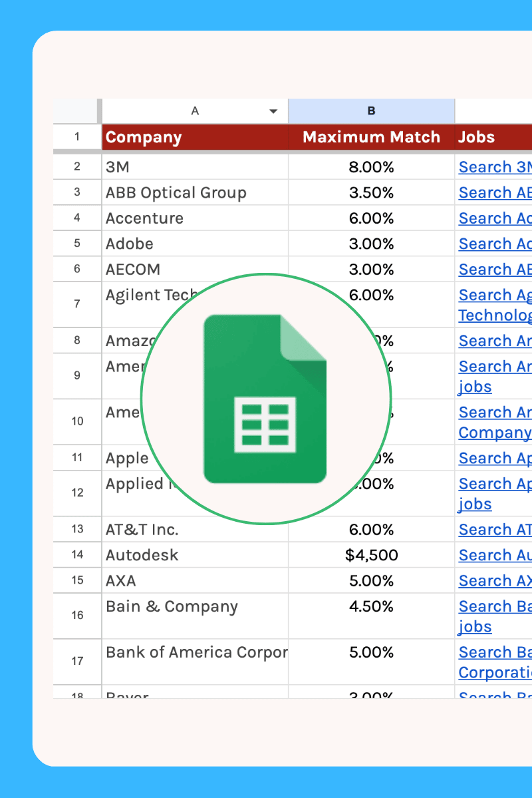
Task: Select the column B header
Action: click(x=371, y=111)
